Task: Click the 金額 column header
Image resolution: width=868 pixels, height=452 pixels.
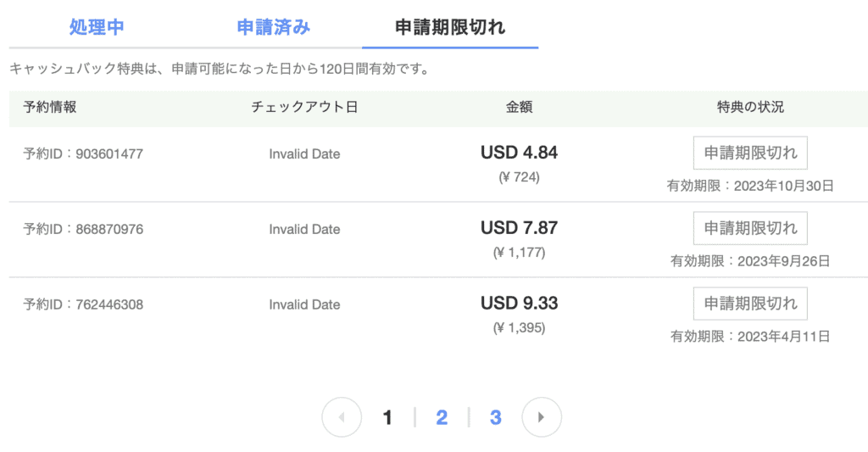Action: 519,107
